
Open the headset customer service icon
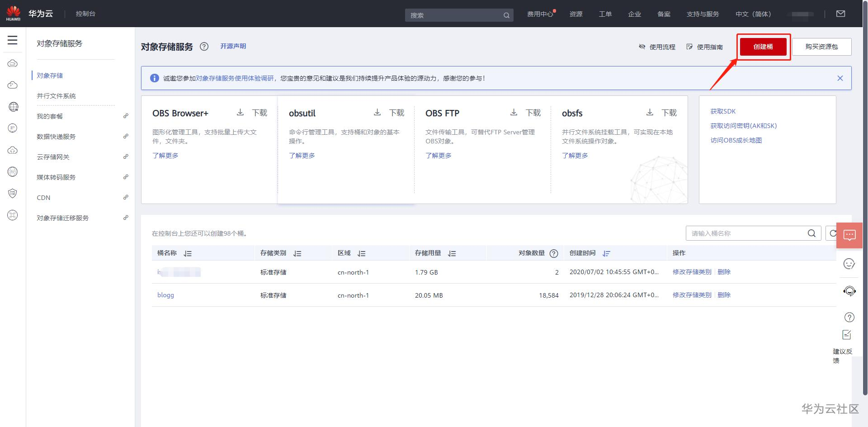pyautogui.click(x=849, y=291)
